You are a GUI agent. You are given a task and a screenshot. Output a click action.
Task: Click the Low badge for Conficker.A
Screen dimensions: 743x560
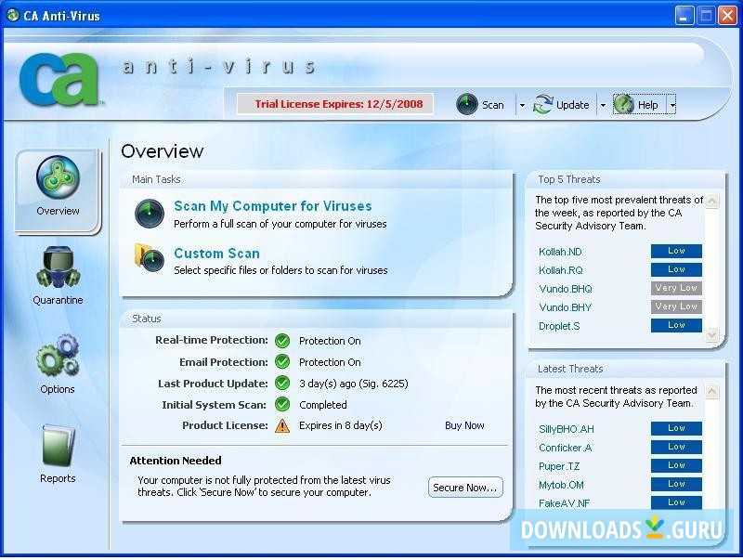(x=676, y=447)
